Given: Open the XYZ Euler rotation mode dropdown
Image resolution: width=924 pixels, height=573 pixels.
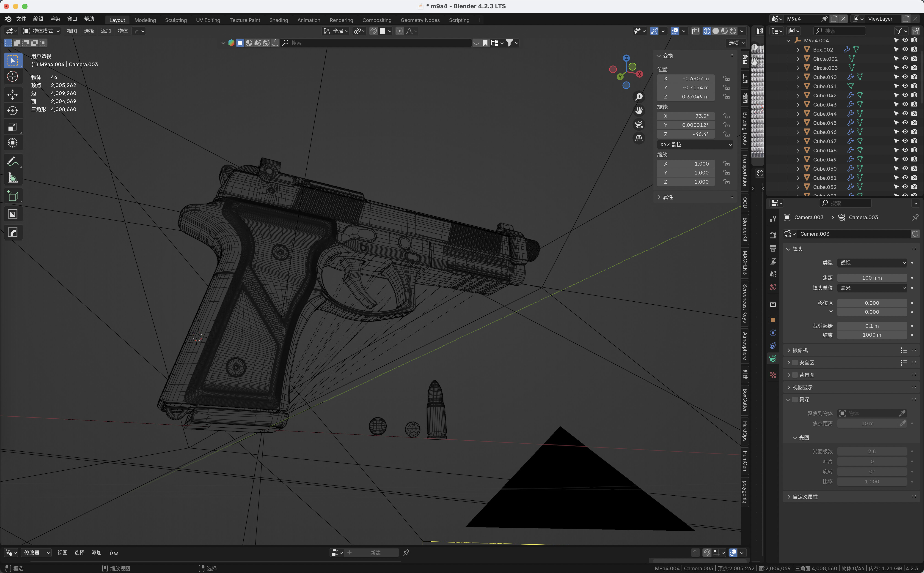Looking at the screenshot, I should (695, 144).
